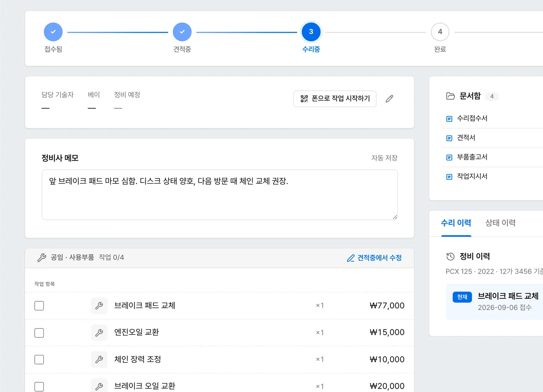Click the 현재 브레이크 패드 교체 history entry

coord(495,302)
